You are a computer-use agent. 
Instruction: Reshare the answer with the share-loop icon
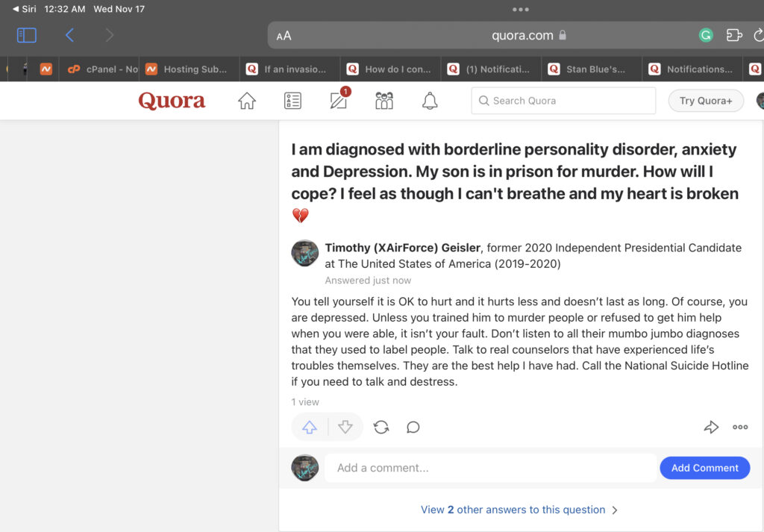(x=381, y=428)
